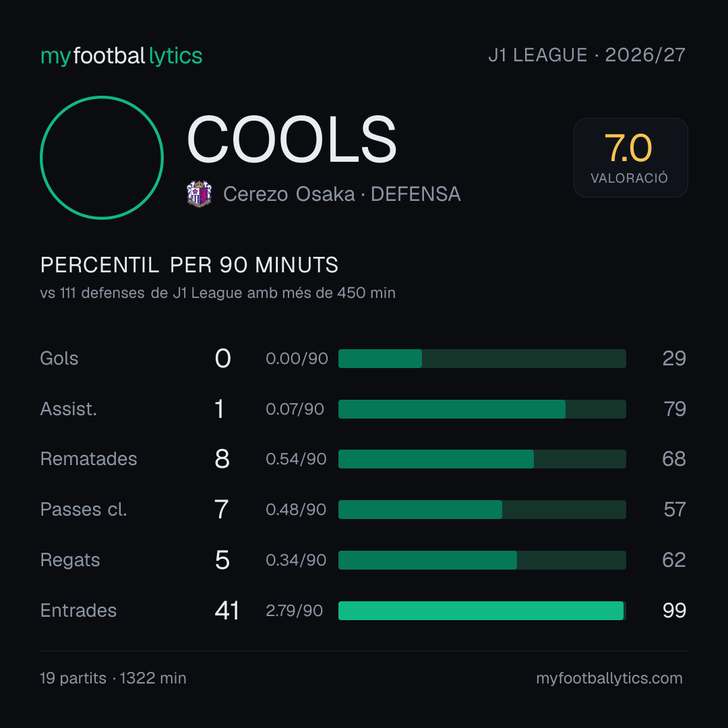Click the Assist. percentile bar

482,409
